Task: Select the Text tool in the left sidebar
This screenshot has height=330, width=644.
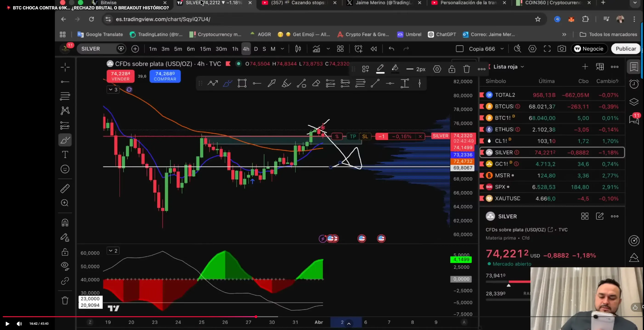Action: (65, 155)
